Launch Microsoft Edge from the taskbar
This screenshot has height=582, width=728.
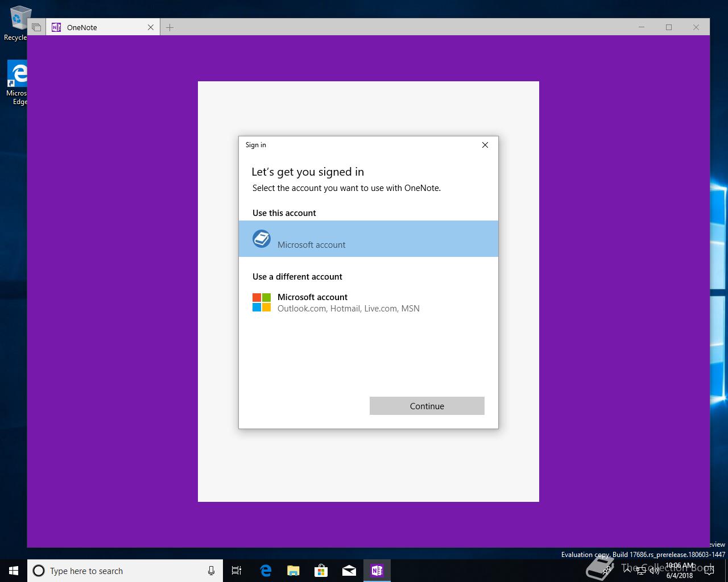tap(265, 571)
